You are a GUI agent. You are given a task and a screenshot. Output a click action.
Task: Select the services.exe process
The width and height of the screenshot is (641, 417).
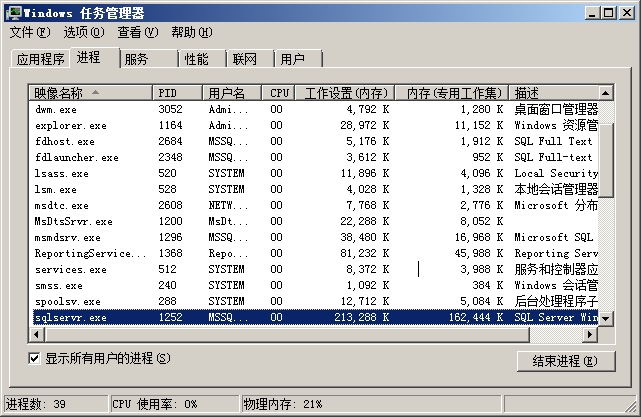pos(315,269)
